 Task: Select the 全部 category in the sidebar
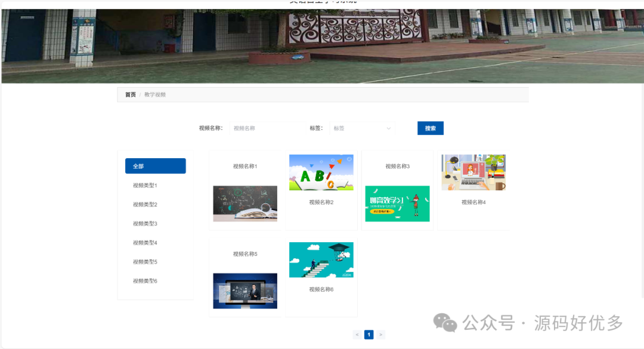click(155, 165)
